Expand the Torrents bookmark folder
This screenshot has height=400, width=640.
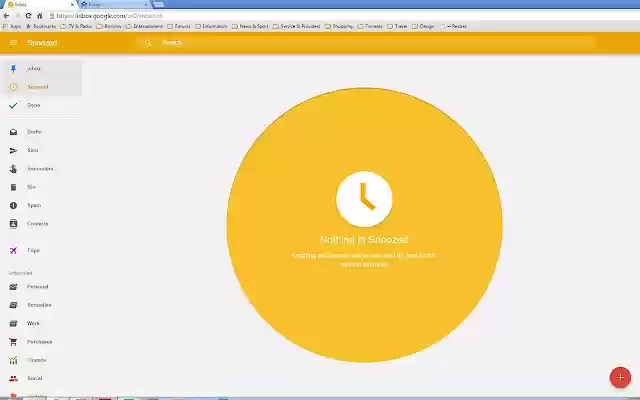pyautogui.click(x=370, y=26)
